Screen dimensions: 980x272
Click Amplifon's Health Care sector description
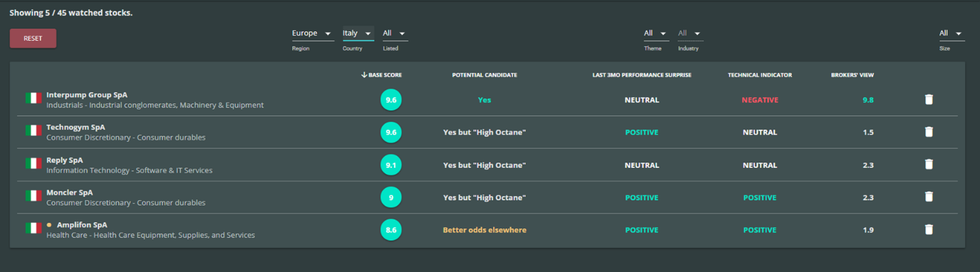point(151,236)
